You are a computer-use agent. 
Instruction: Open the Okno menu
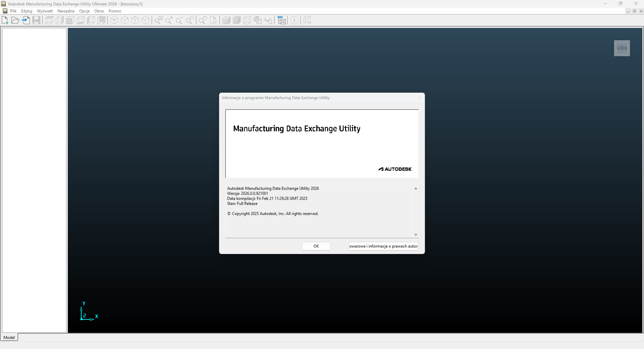99,11
